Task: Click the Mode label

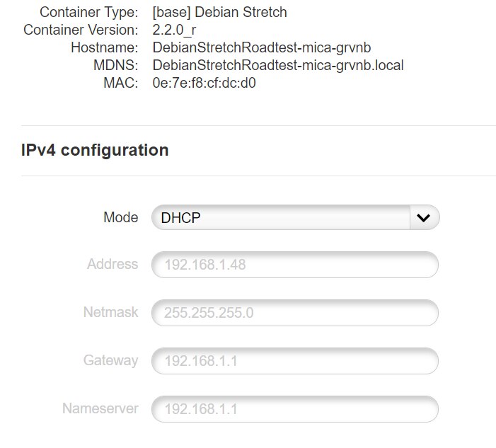Action: 120,217
